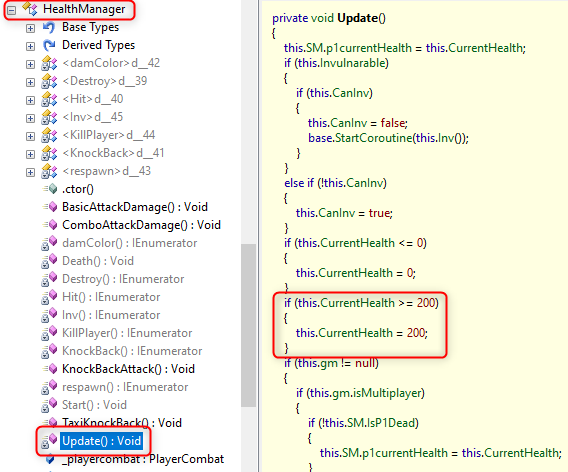Viewport: 568px width, 472px height.
Task: Click the respawn() private method icon
Action: coord(49,387)
